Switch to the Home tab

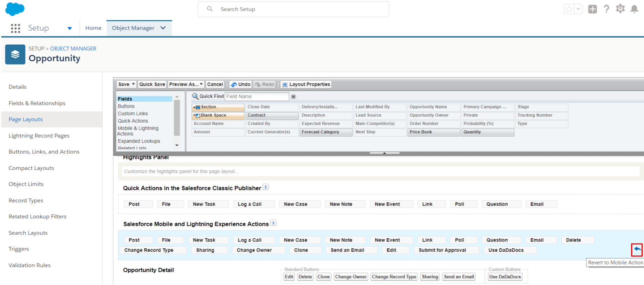click(93, 28)
